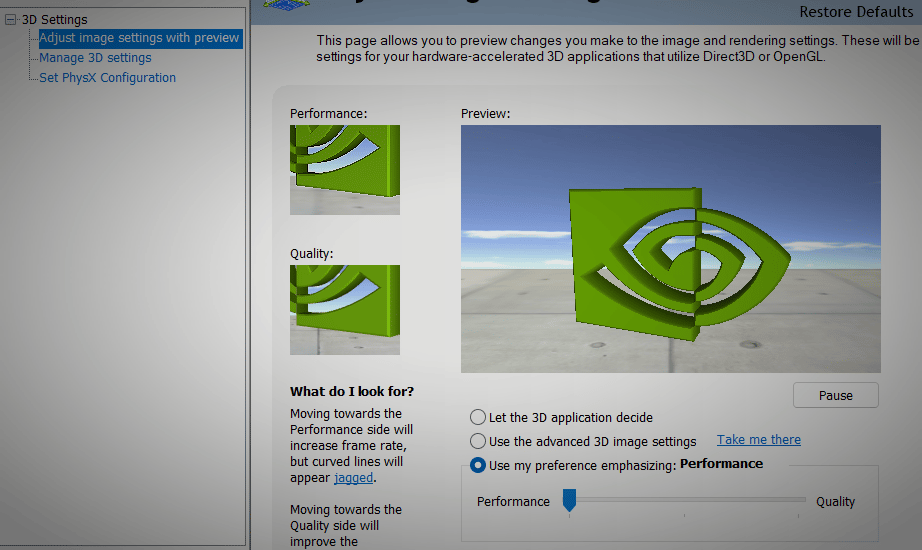
Task: Open the jagged help link
Action: (x=353, y=478)
